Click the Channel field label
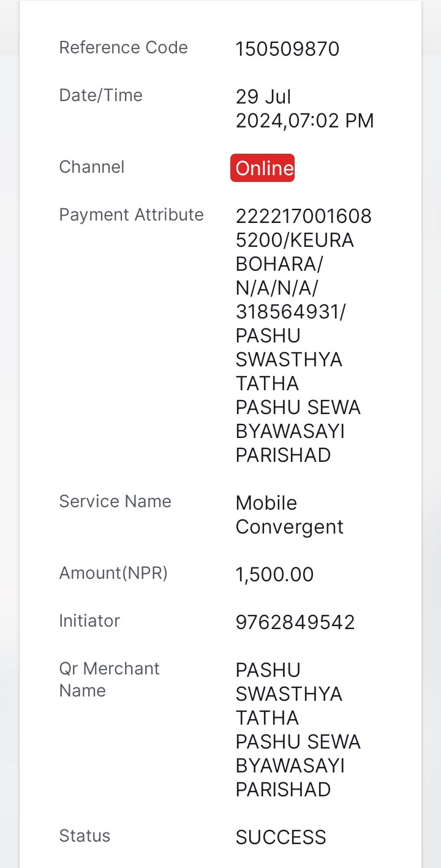This screenshot has height=868, width=441. click(x=91, y=167)
